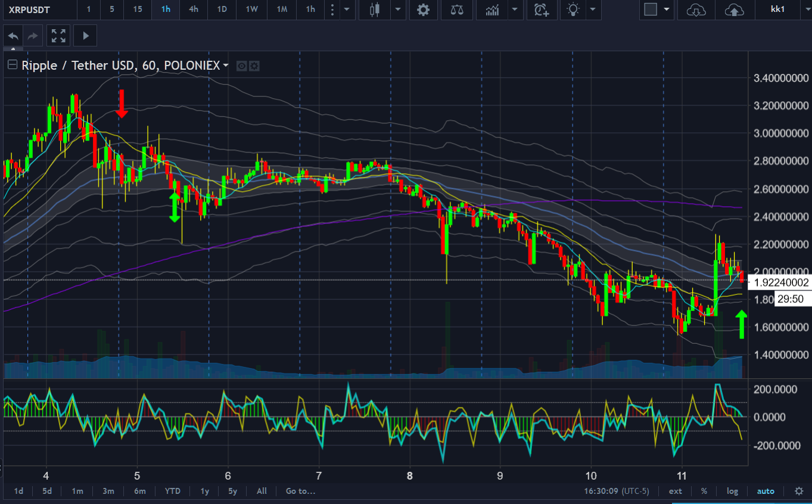Open chart settings gear in bottom right corner
The image size is (812, 504).
[799, 491]
